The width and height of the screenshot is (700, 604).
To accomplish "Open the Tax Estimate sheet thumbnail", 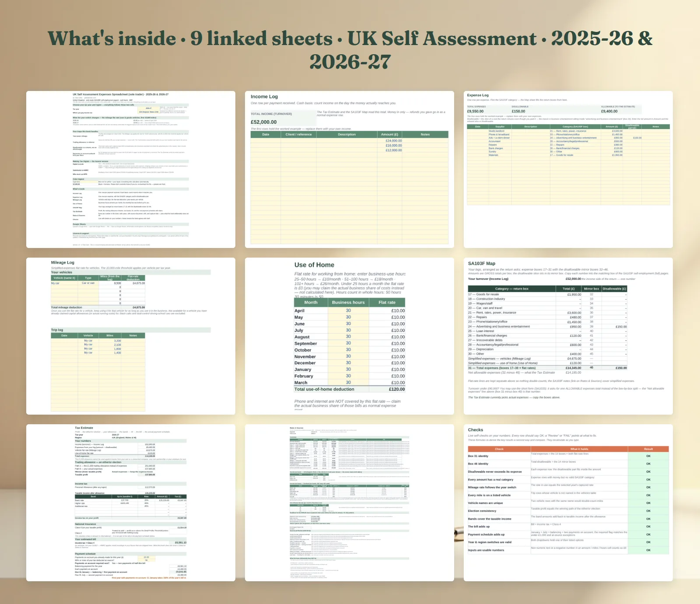I will [131, 503].
